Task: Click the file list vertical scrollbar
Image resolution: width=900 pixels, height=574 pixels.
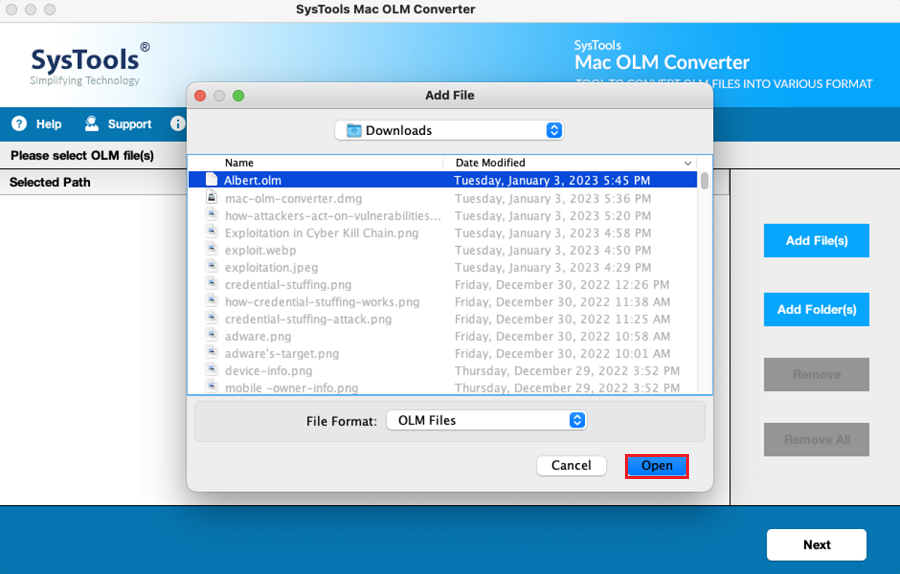Action: coord(704,181)
